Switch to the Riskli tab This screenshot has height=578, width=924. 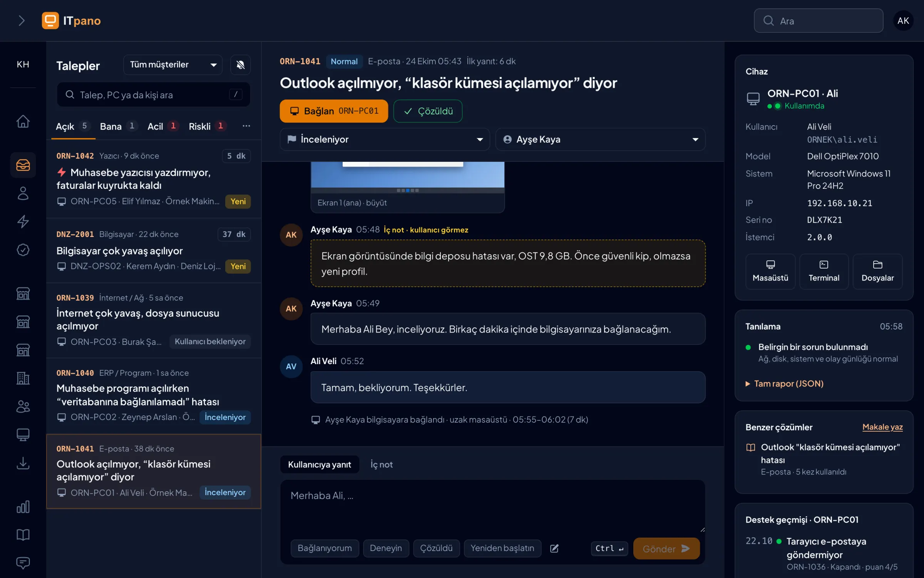[x=207, y=126]
